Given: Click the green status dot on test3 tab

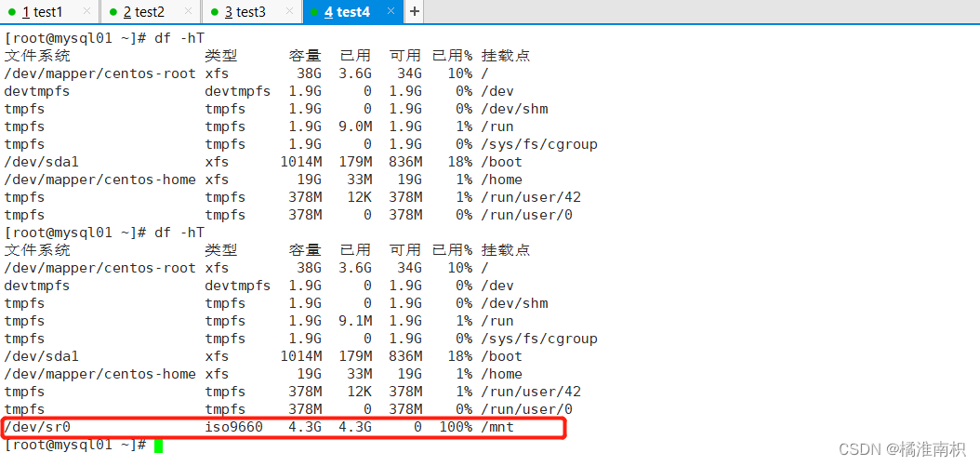Looking at the screenshot, I should point(214,12).
